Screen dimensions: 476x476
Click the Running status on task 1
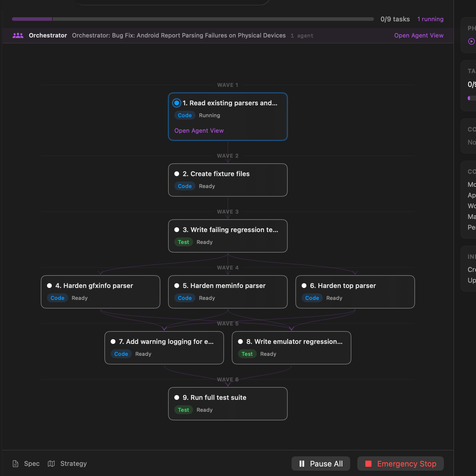209,115
